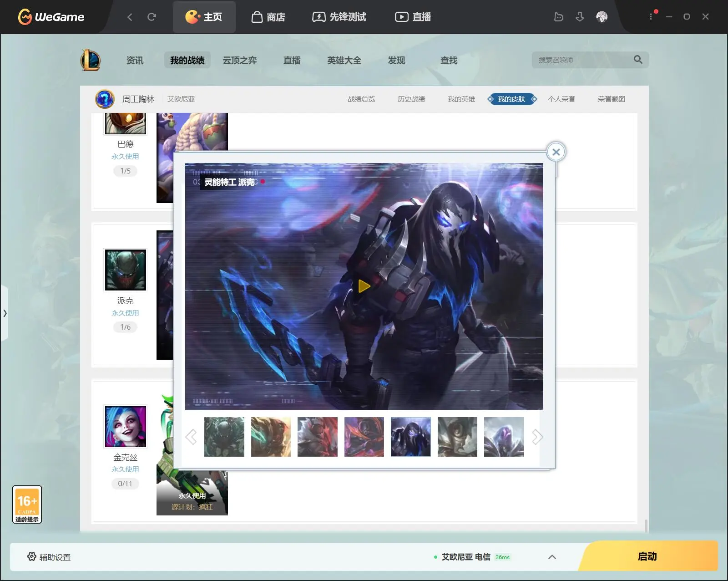Open the chat bubble icon in title bar
Screen dimensions: 728x581
click(558, 17)
